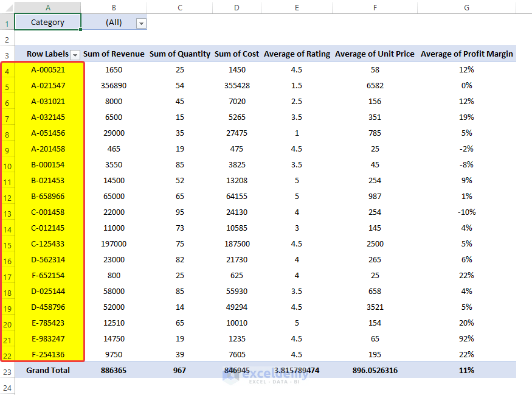Select the Sum of Revenue header cell

[114, 54]
